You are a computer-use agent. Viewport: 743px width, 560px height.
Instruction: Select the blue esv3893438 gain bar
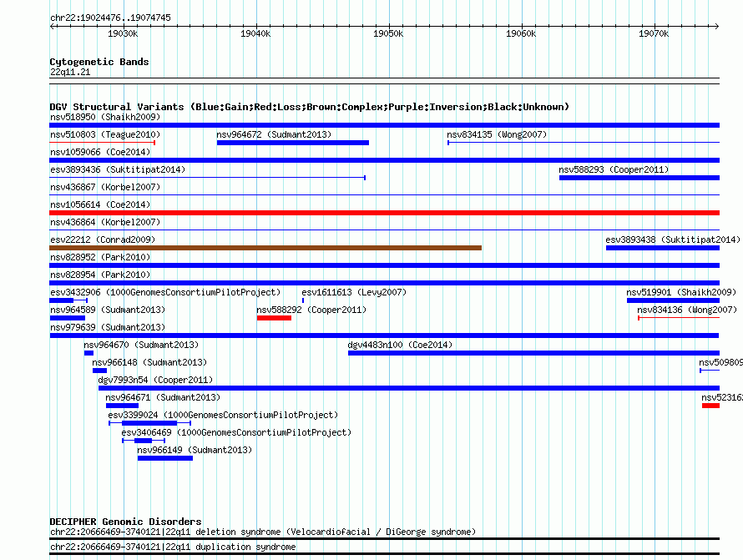pos(663,248)
